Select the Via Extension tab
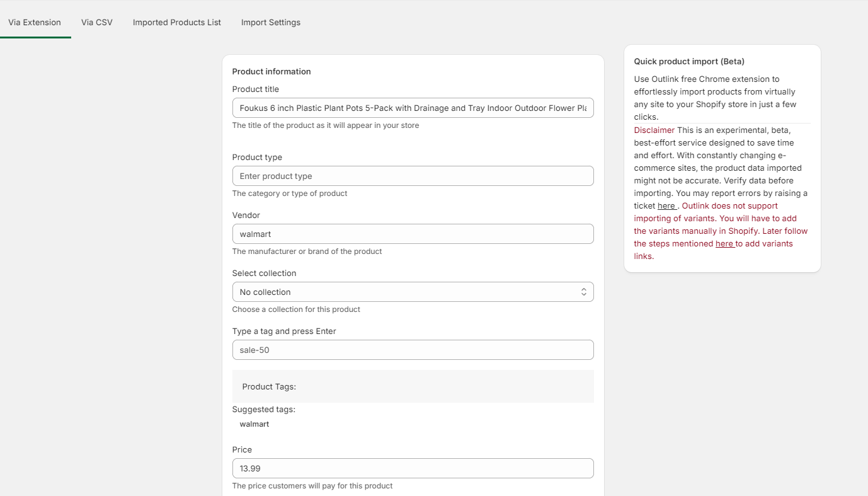The image size is (868, 496). 35,22
